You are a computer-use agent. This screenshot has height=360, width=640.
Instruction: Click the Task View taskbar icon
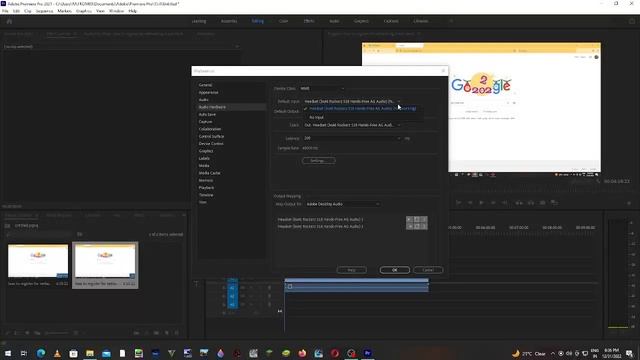tap(24, 353)
